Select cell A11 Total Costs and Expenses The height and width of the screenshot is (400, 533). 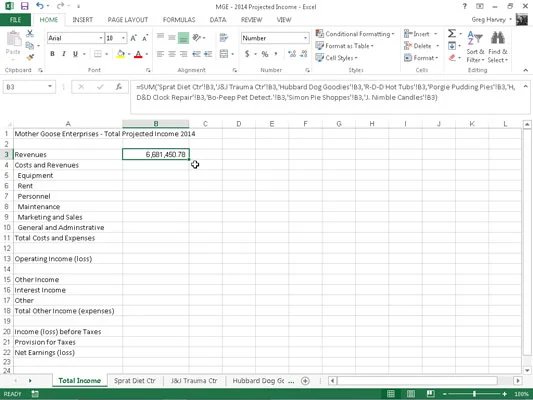pyautogui.click(x=68, y=238)
